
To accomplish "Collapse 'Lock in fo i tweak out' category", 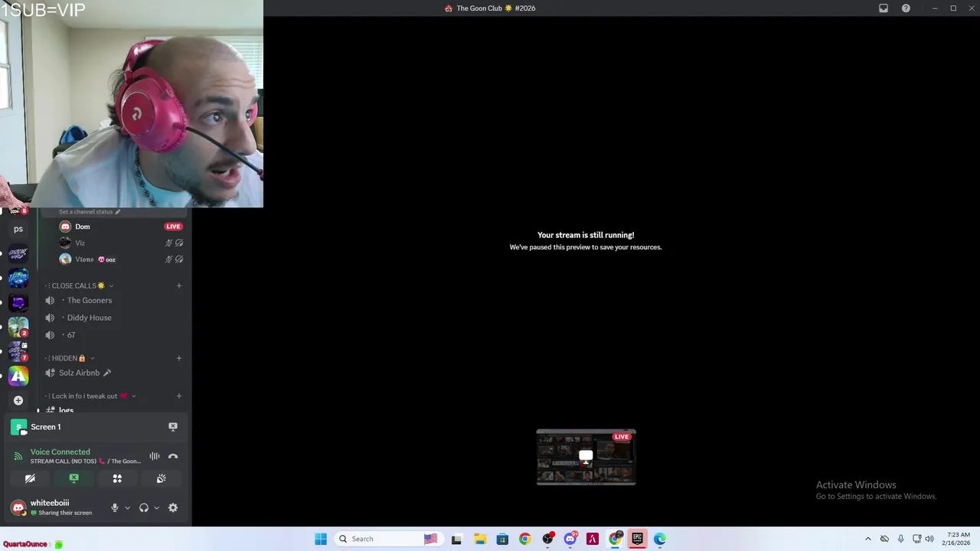I will click(90, 396).
